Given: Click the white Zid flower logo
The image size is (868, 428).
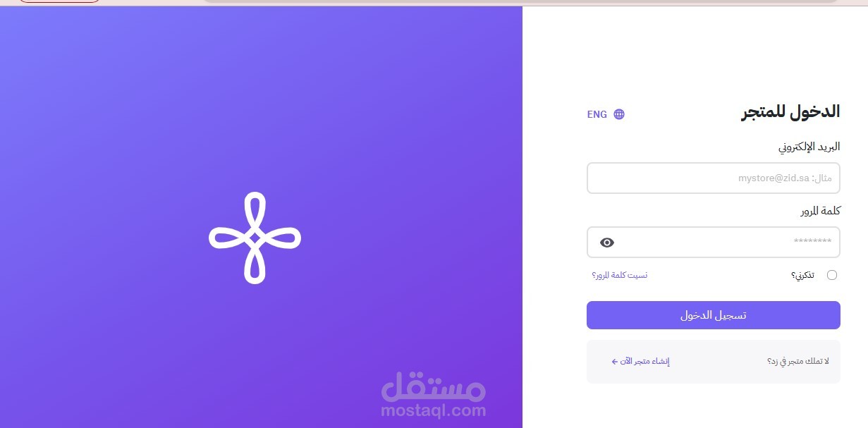Looking at the screenshot, I should tap(255, 238).
